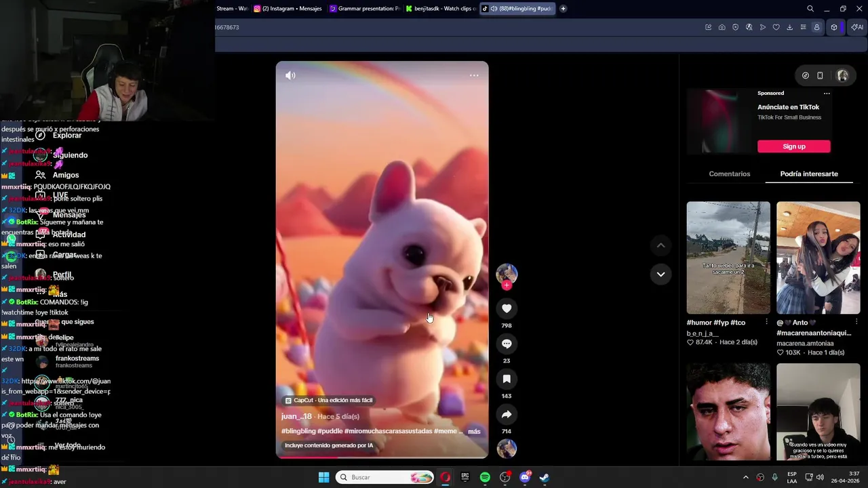Open the video's comments bubble icon
The width and height of the screenshot is (868, 488).
(507, 344)
